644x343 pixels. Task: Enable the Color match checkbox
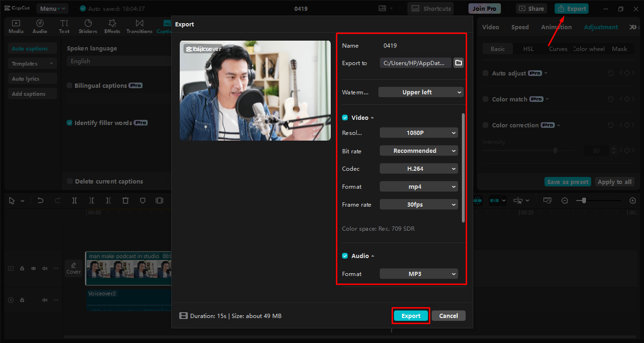(485, 100)
